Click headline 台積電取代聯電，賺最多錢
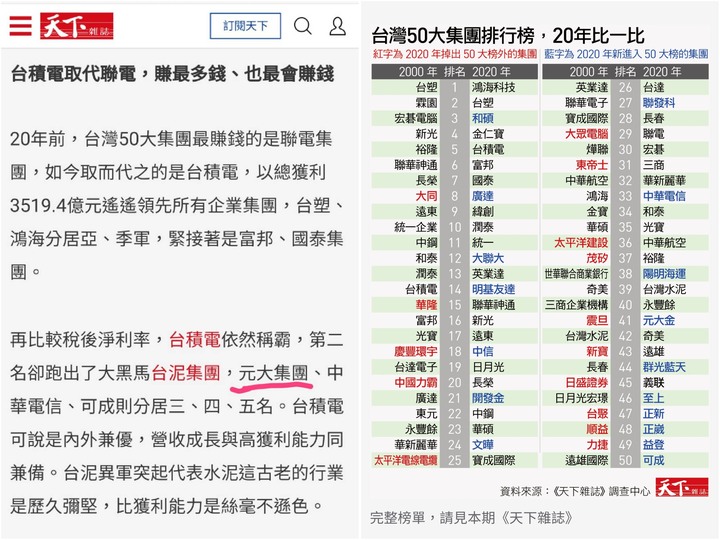This screenshot has height=540, width=720. pos(173,73)
